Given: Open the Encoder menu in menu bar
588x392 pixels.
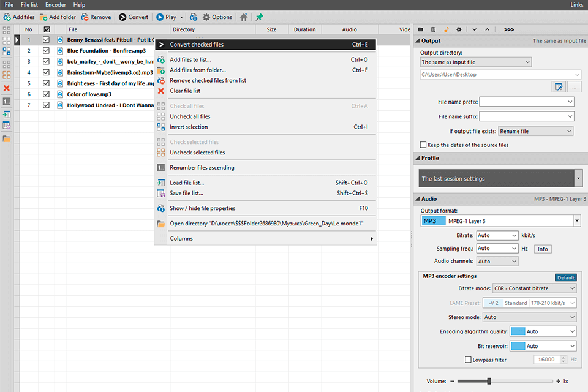Looking at the screenshot, I should (56, 5).
